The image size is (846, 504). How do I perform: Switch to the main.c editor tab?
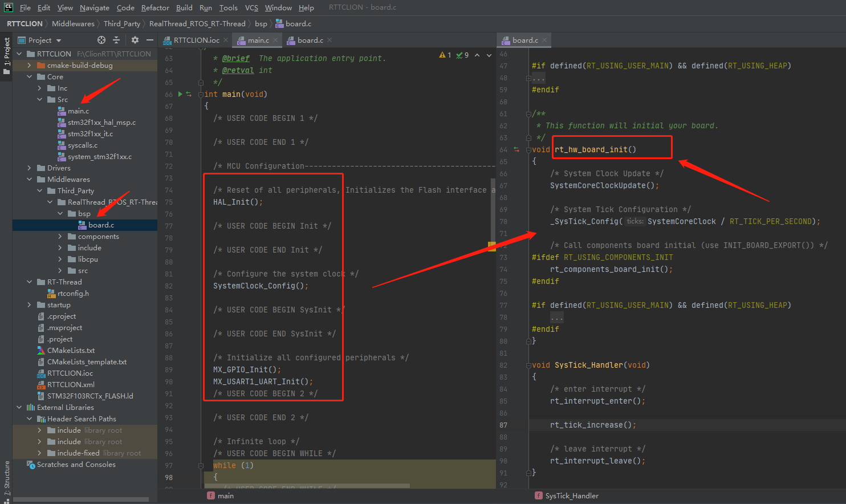(258, 40)
